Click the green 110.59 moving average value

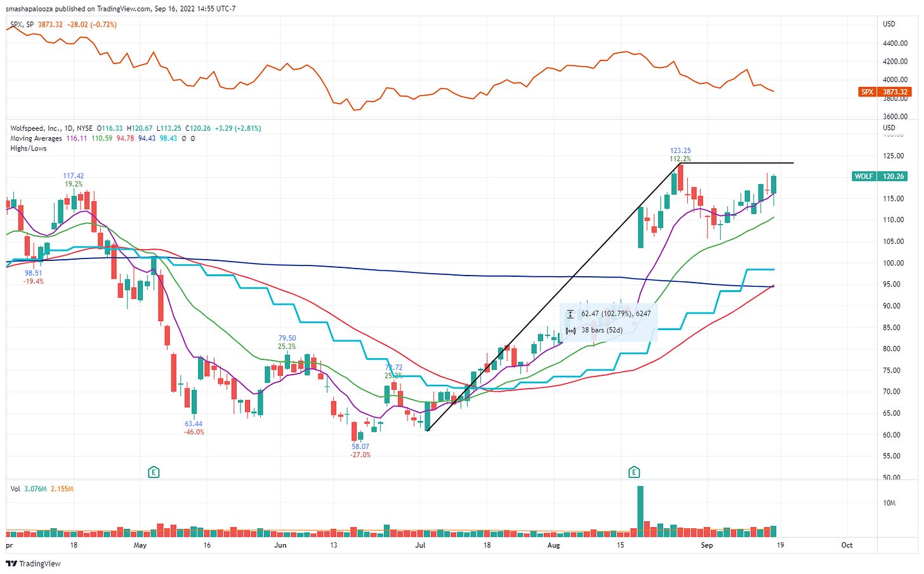coord(102,138)
